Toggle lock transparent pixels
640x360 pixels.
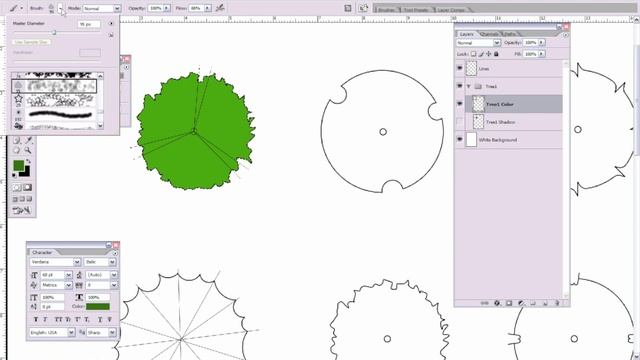[x=473, y=54]
